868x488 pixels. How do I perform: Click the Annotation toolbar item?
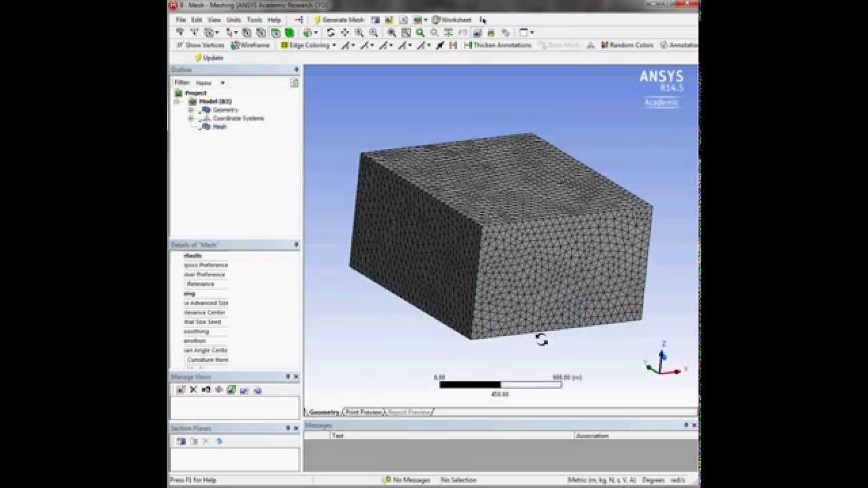(x=678, y=45)
